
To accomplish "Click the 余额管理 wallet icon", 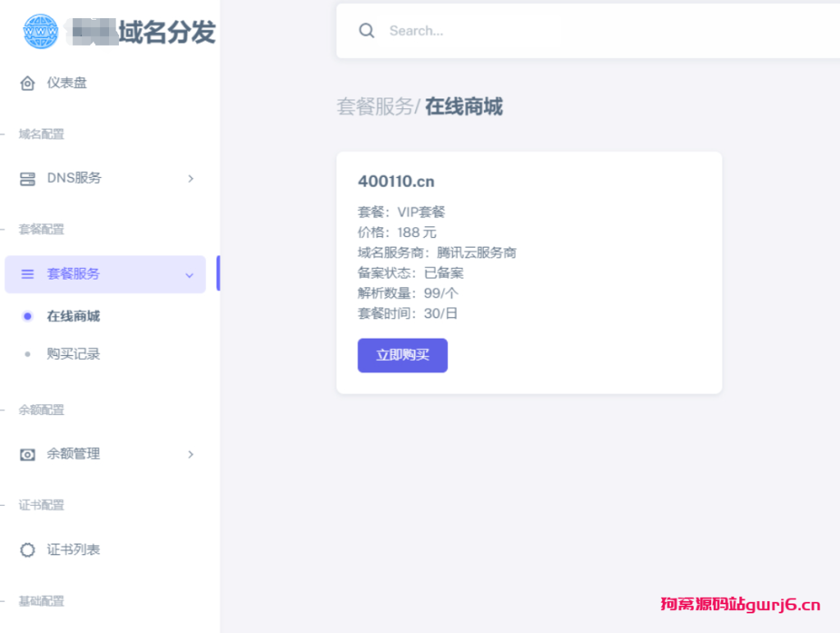I will [27, 454].
